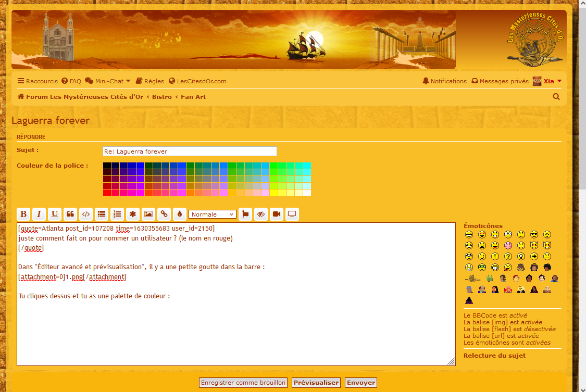Click the spoiler hidden-eye icon
Viewport: 586px width, 392px height.
coord(261,214)
